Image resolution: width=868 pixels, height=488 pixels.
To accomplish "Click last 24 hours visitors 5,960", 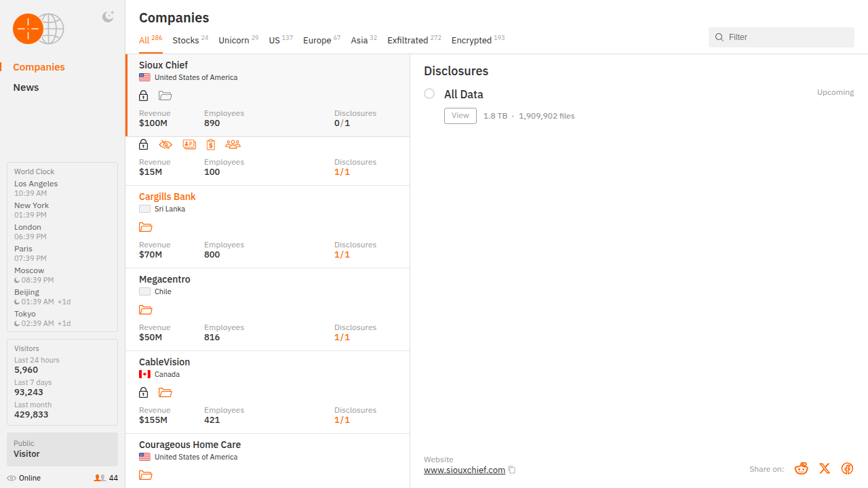I will [26, 370].
